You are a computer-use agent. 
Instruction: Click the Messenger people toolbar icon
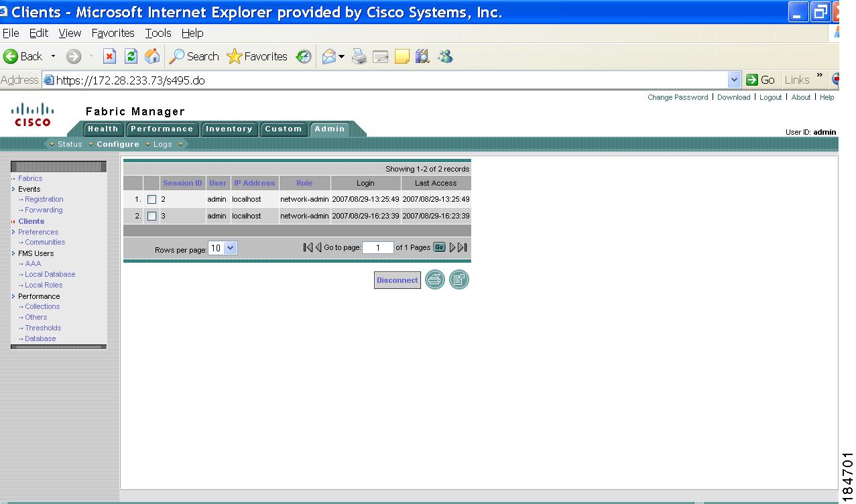pos(445,57)
